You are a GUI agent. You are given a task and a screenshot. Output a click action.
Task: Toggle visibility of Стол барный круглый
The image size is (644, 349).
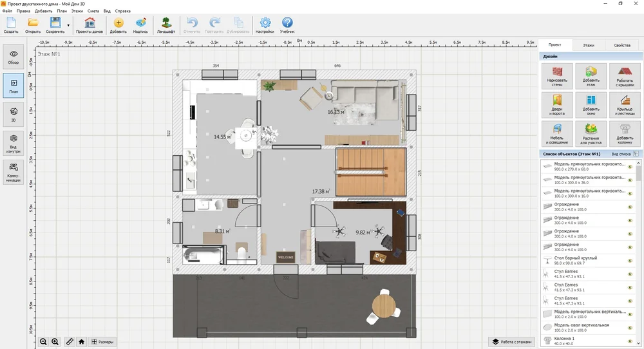pos(630,261)
